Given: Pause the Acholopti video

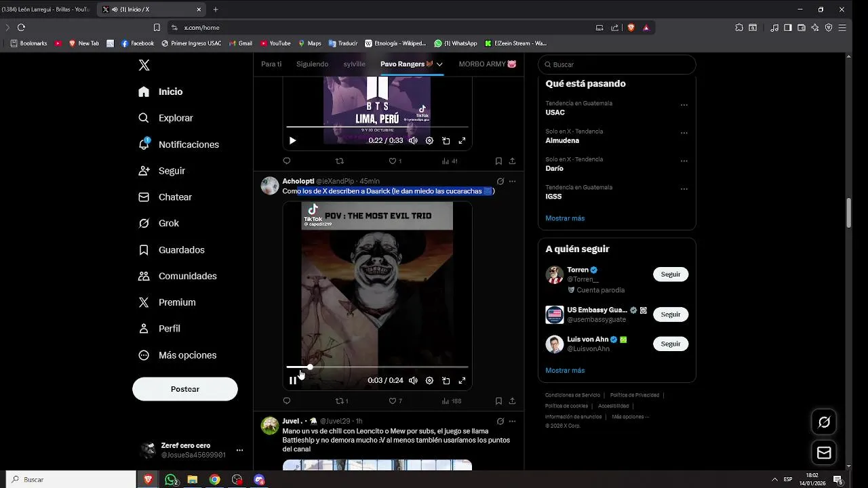Looking at the screenshot, I should coord(292,380).
